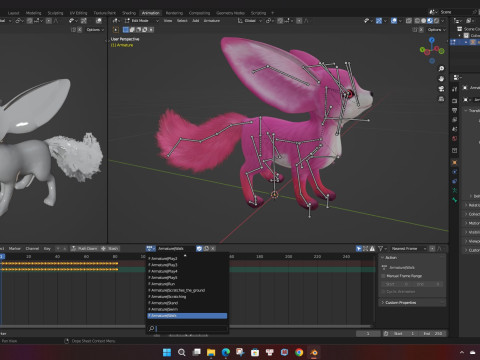
Task: Click the viewport zoom magnifier icon
Action: [441, 69]
